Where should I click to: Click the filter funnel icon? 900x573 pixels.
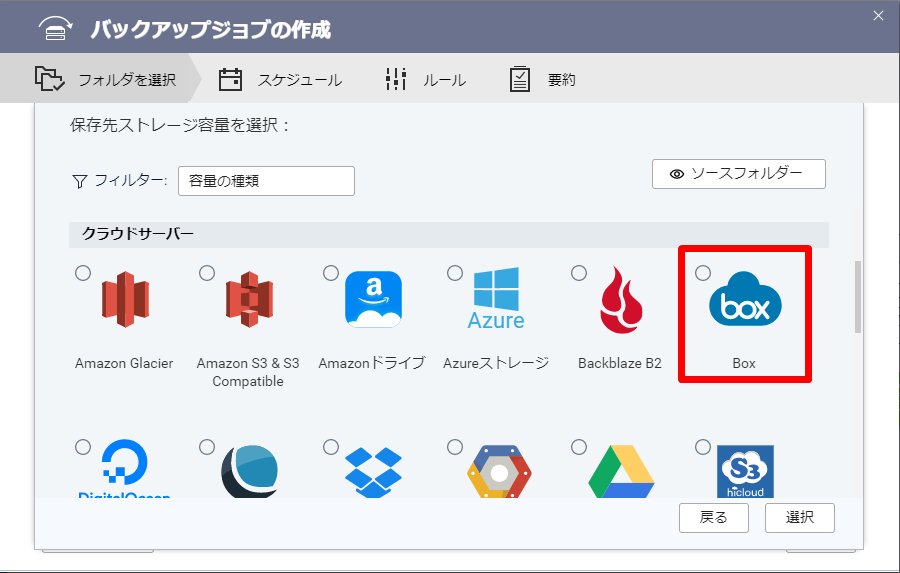(80, 181)
